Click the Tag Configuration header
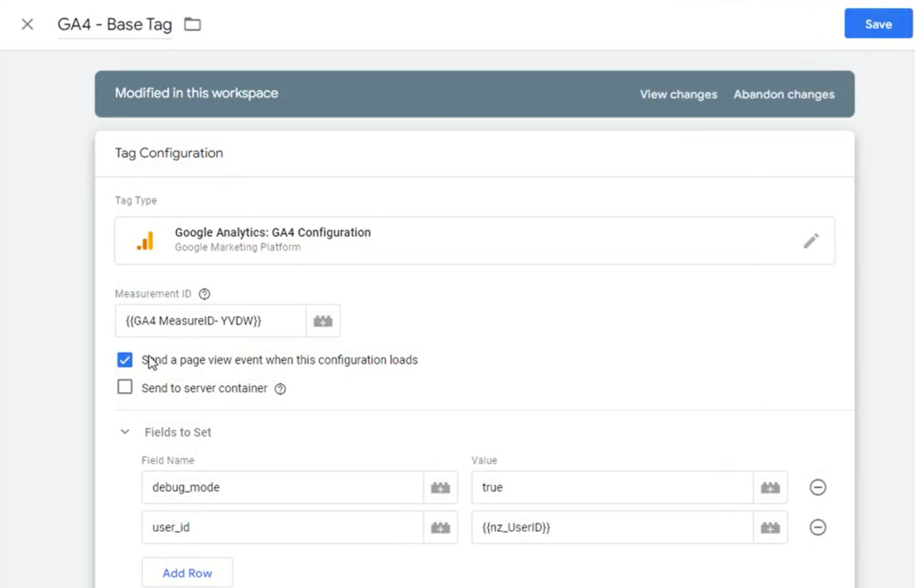Image resolution: width=915 pixels, height=588 pixels. [x=169, y=153]
